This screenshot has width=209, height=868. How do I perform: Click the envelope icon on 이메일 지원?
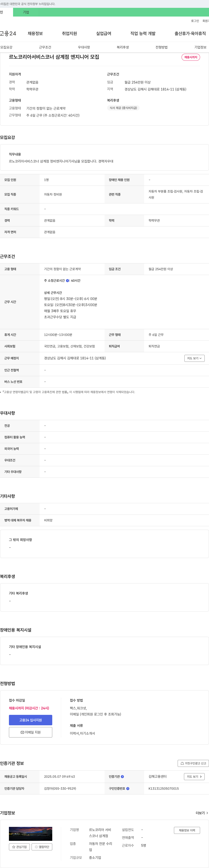23,732
